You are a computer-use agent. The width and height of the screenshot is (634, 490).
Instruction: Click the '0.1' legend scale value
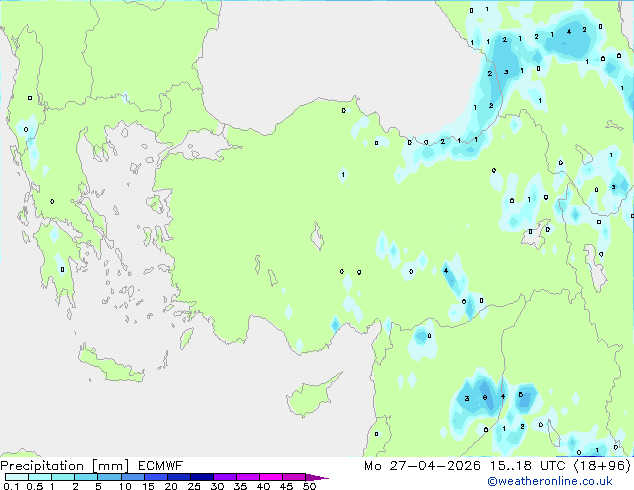[x=11, y=486]
